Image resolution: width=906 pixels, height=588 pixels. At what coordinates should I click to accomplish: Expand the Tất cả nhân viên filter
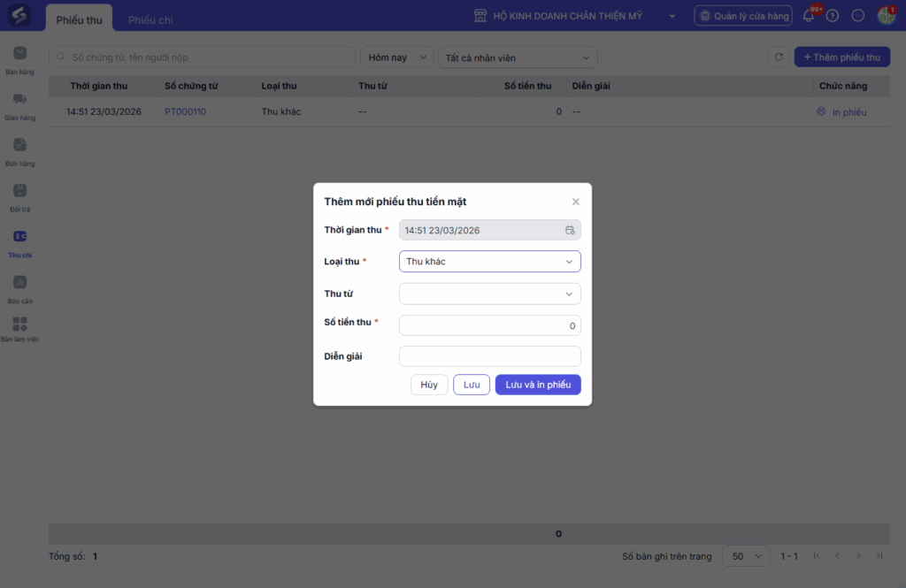[518, 57]
